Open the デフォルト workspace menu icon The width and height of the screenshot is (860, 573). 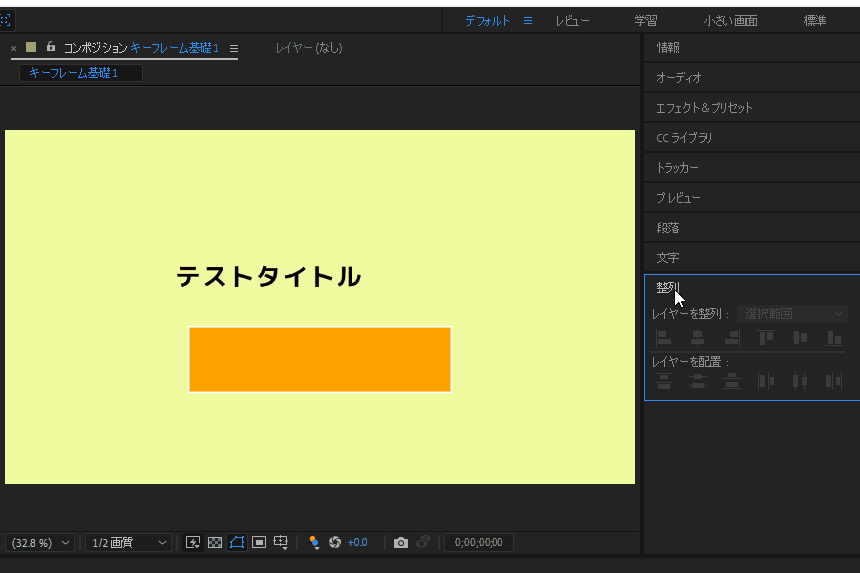click(528, 21)
